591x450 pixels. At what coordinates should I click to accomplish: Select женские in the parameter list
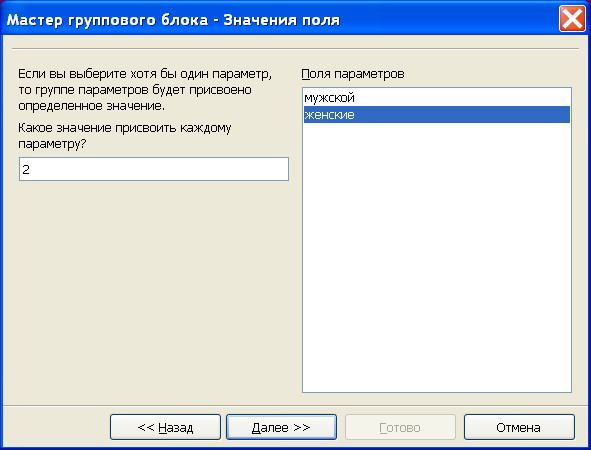pyautogui.click(x=437, y=115)
